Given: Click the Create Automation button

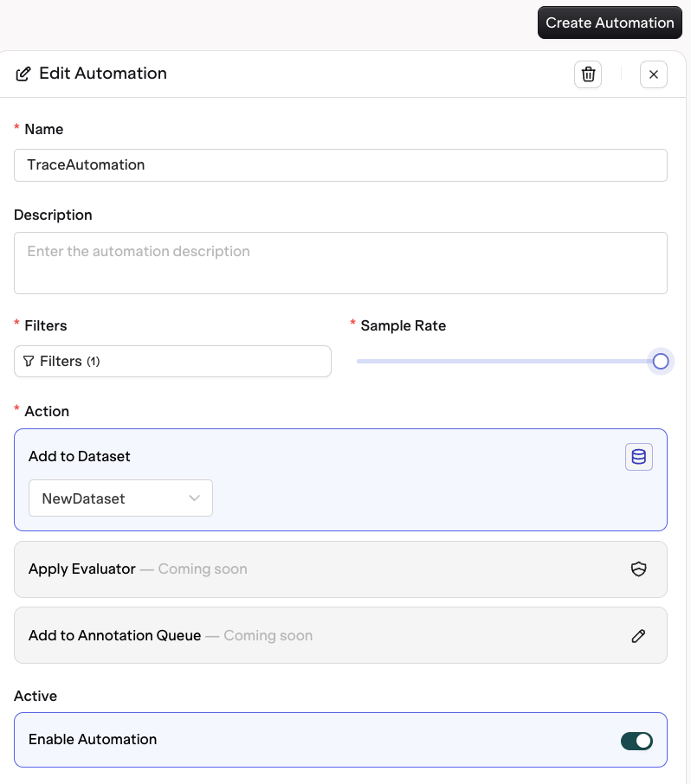Looking at the screenshot, I should tap(610, 22).
